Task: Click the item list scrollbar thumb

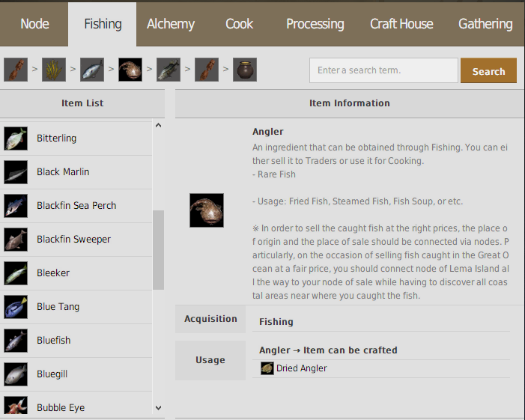Action: tap(158, 249)
